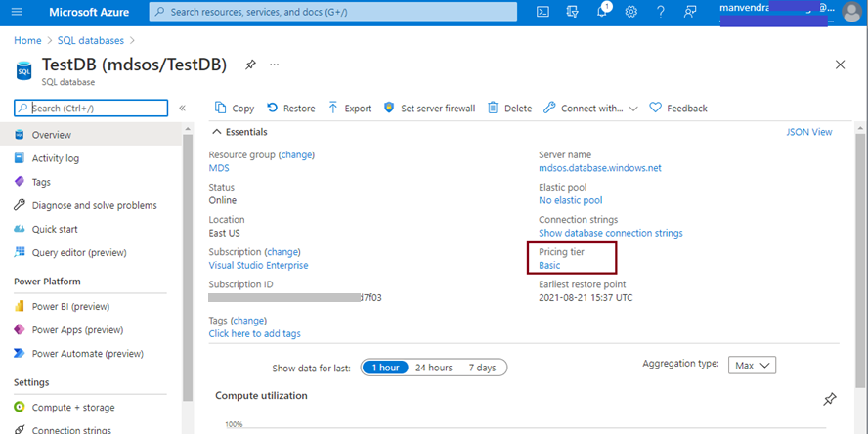Image resolution: width=868 pixels, height=434 pixels.
Task: Collapse the Essentials section
Action: coord(217,132)
